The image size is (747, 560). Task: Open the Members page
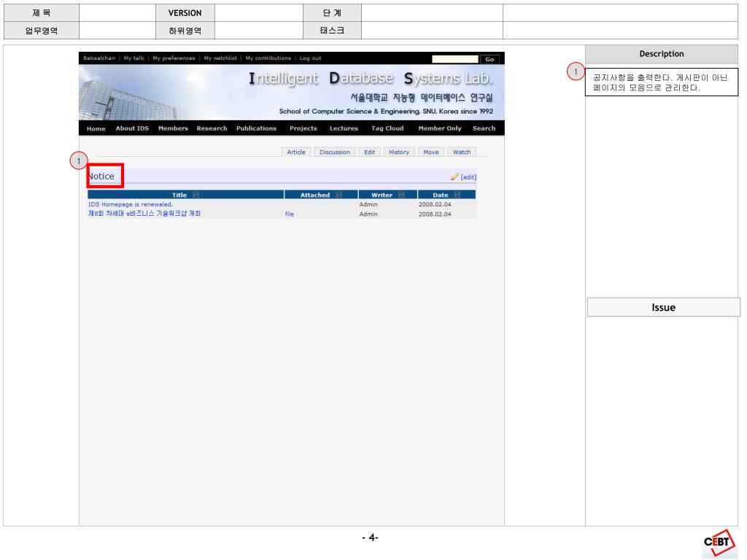point(173,128)
